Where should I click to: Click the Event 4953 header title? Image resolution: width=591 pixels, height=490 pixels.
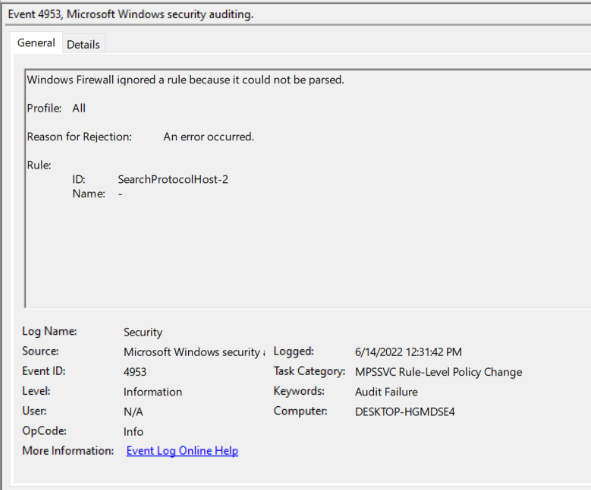131,14
